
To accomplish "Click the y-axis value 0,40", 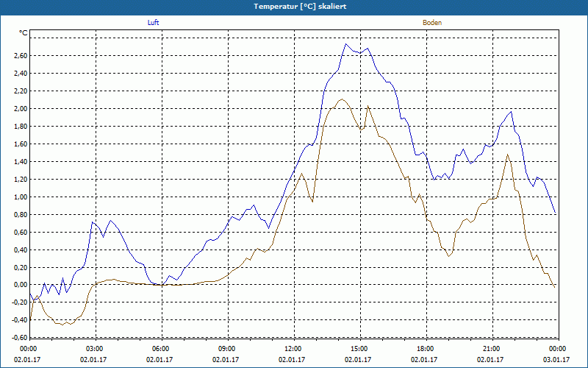I will coord(21,250).
